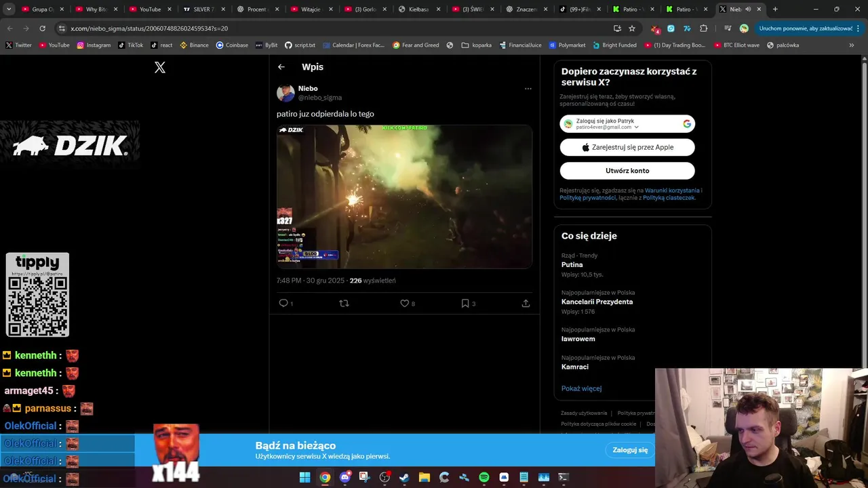This screenshot has width=868, height=488.
Task: Click Zarejestruj się przez Apple button
Action: (x=627, y=147)
